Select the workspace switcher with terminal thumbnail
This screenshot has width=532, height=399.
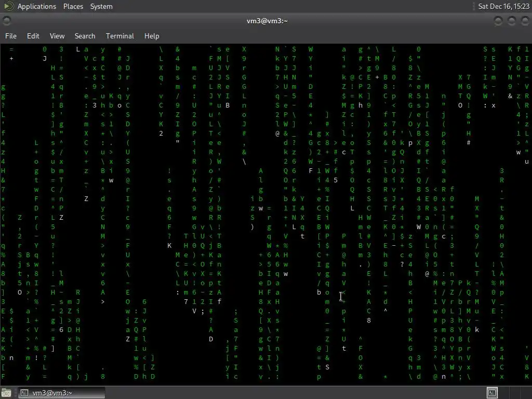tap(493, 393)
